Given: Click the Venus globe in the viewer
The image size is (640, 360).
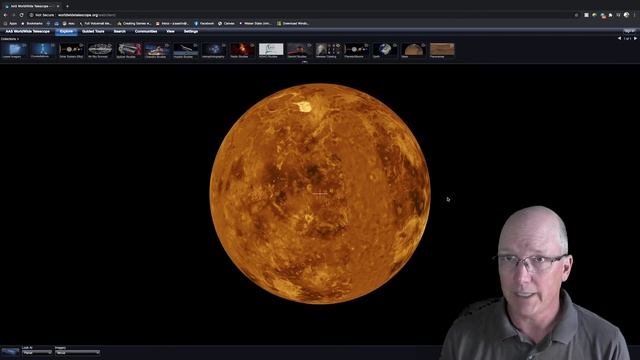Looking at the screenshot, I should 320,193.
